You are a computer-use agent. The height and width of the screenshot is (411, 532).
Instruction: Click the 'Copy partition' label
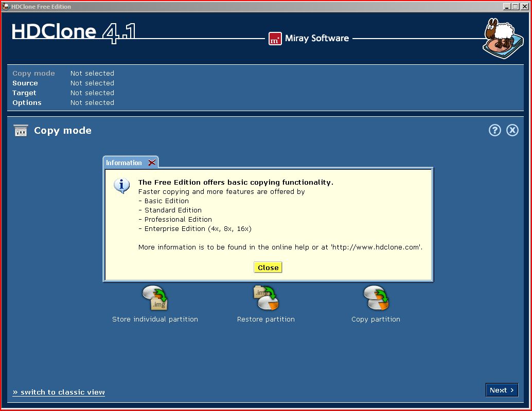coord(376,319)
